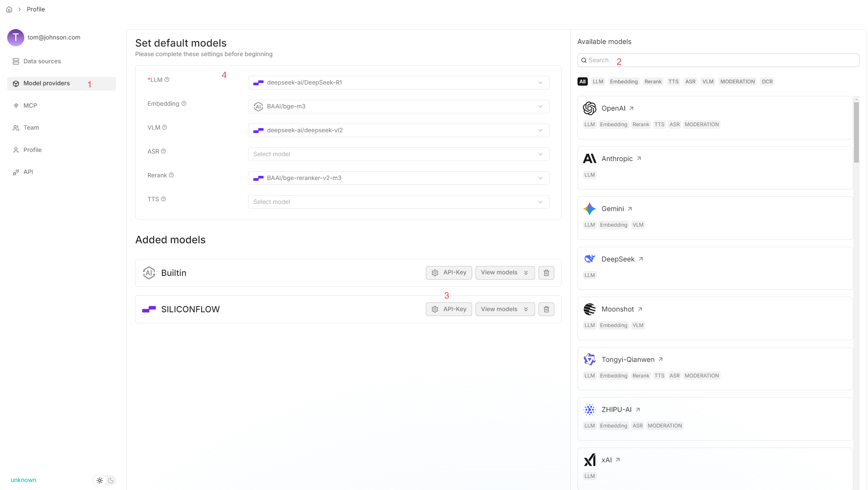Click the available models list scrollbar
Viewport: 868px width, 490px height.
click(x=856, y=132)
